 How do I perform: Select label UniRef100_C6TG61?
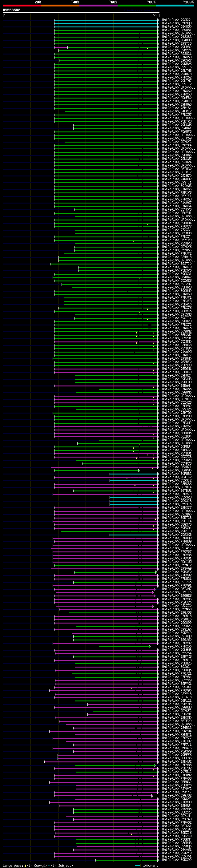[x=177, y=826]
